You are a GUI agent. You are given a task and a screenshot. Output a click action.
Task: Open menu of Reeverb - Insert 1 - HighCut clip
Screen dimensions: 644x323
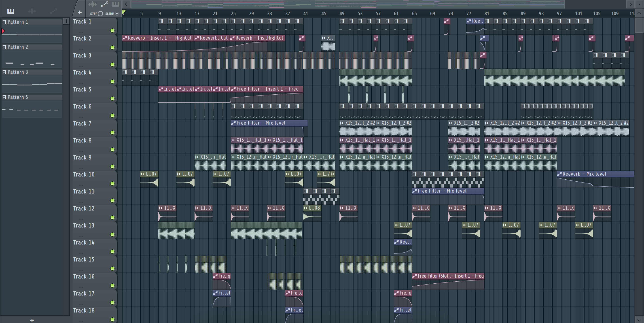125,38
